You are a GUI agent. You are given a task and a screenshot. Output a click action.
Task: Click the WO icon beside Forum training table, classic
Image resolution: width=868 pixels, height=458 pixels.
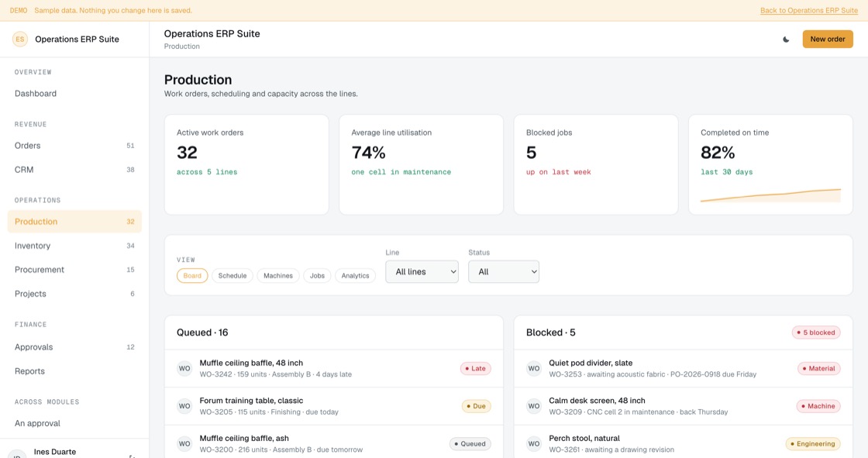click(x=184, y=406)
